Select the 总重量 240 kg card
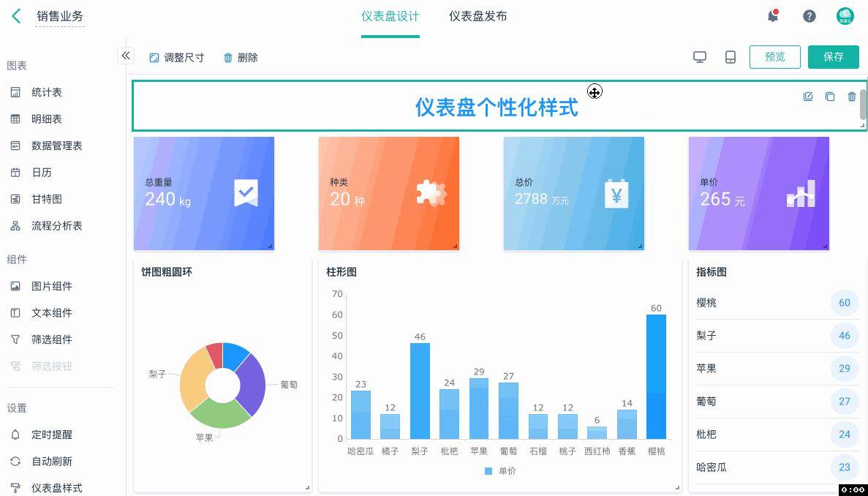 click(204, 194)
